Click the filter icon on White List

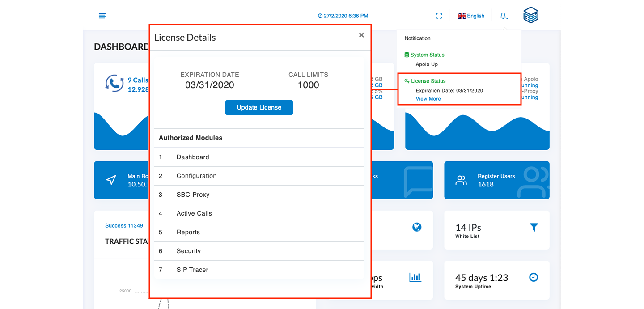[x=534, y=228]
